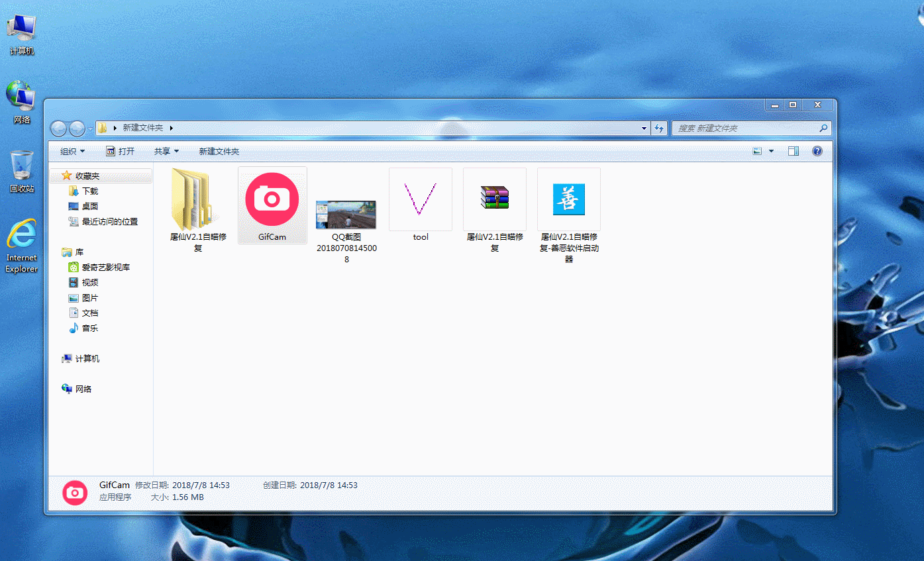
Task: Go to 下载 in favorites
Action: point(90,191)
